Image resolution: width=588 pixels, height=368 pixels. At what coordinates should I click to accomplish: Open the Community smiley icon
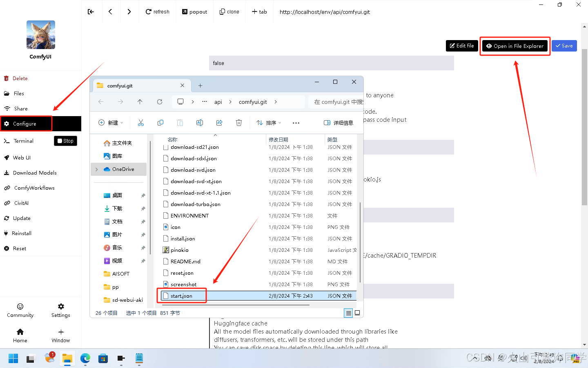(x=20, y=306)
